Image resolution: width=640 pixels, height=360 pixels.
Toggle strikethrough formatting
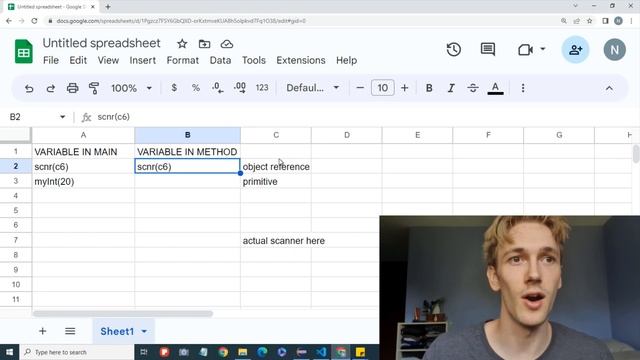tap(473, 88)
